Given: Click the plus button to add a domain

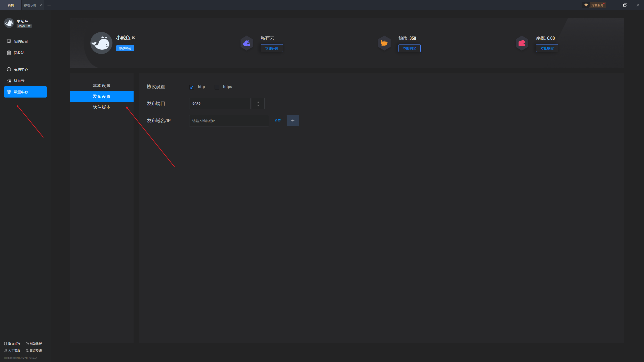Looking at the screenshot, I should (x=293, y=121).
